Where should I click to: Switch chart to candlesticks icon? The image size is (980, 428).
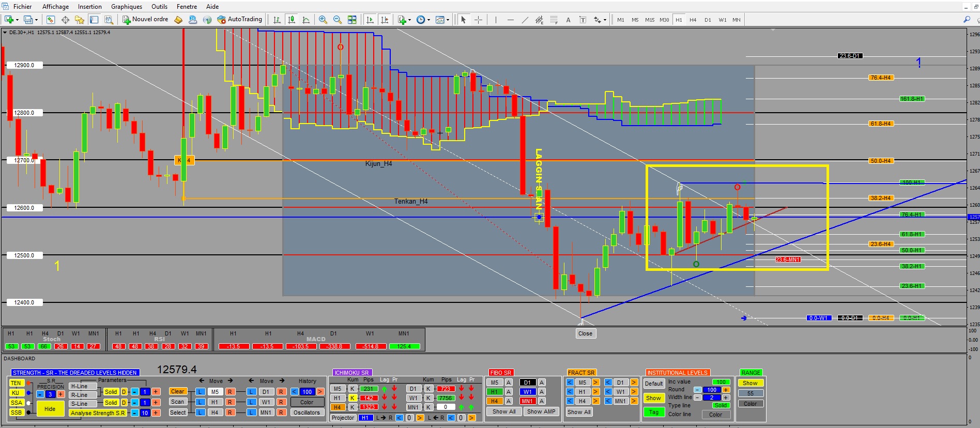click(292, 20)
